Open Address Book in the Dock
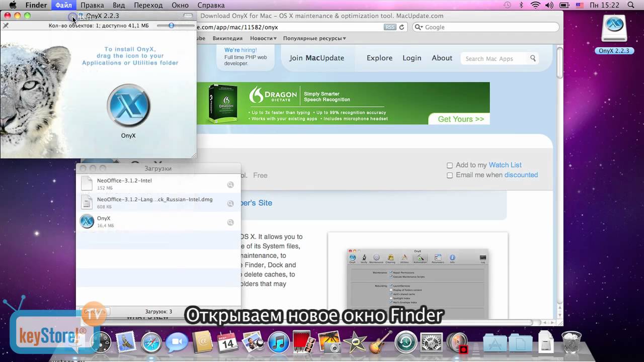This screenshot has width=644, height=362. (x=202, y=343)
